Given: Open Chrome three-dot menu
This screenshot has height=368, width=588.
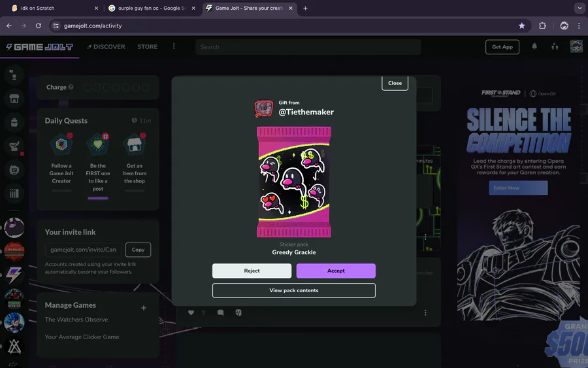Looking at the screenshot, I should tap(579, 25).
